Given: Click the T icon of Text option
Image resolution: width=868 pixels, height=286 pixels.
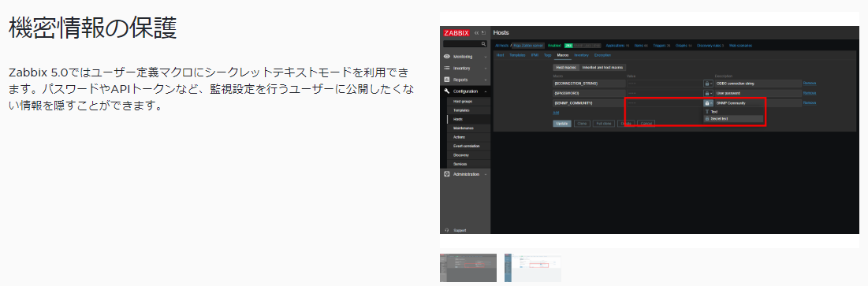Looking at the screenshot, I should pos(707,112).
